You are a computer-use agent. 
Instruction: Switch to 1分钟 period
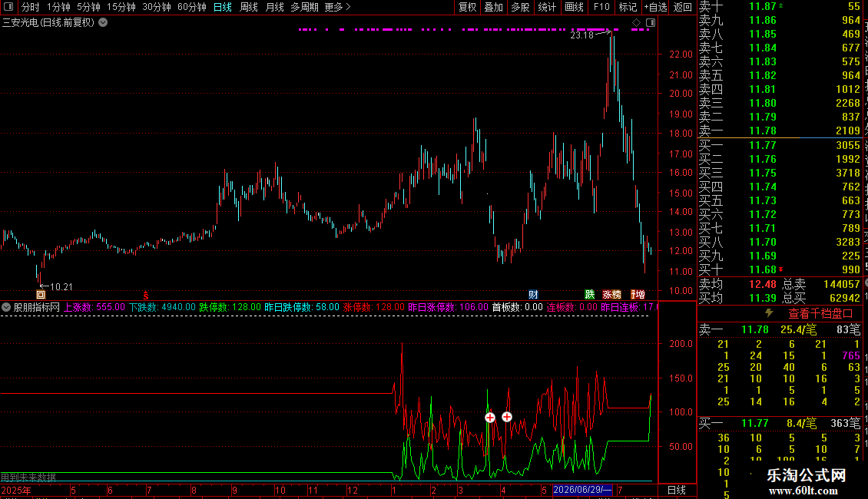(58, 7)
